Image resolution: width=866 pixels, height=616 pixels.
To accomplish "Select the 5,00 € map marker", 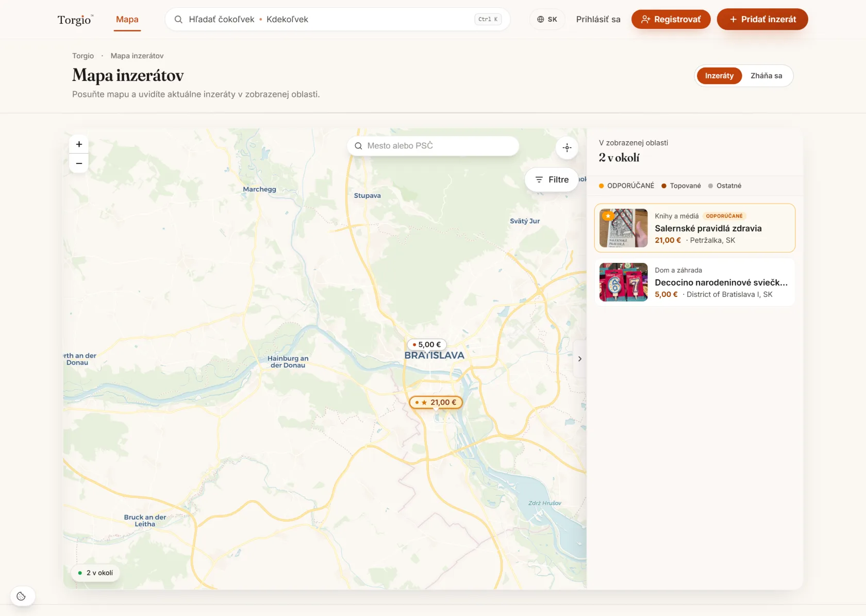I will click(427, 345).
